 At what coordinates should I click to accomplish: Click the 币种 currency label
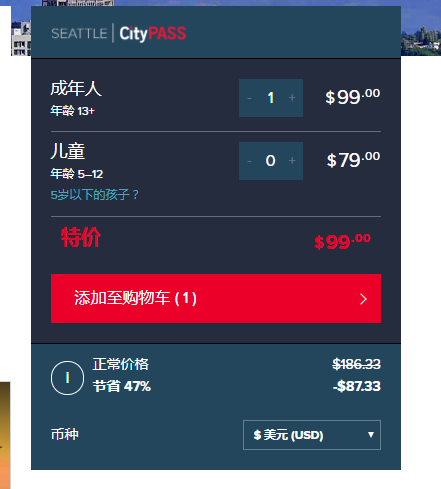click(65, 434)
